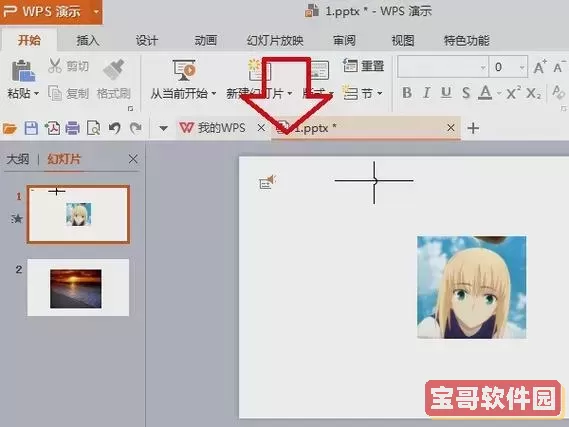Viewport: 569px width, 427px height.
Task: Toggle Underline formatting
Action: 446,93
